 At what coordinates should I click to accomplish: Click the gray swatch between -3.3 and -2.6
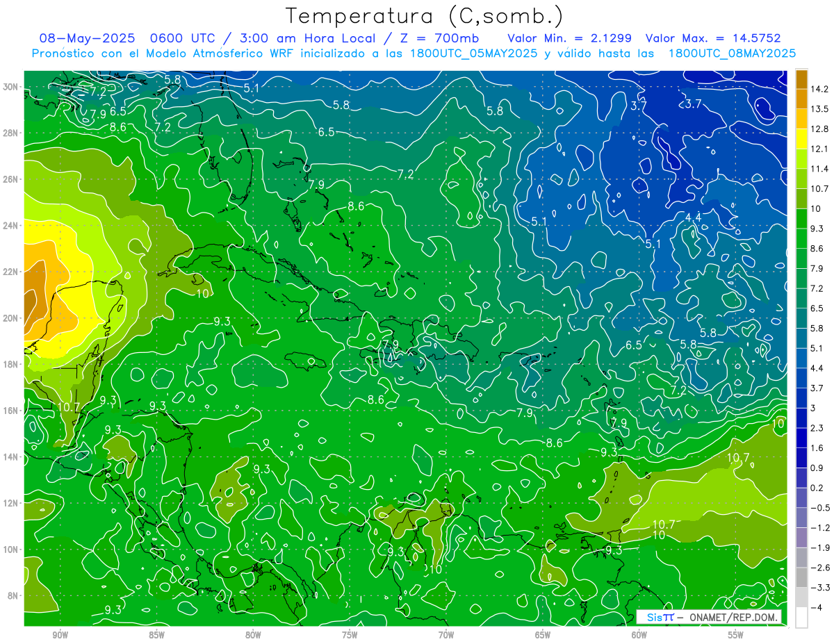pyautogui.click(x=801, y=577)
